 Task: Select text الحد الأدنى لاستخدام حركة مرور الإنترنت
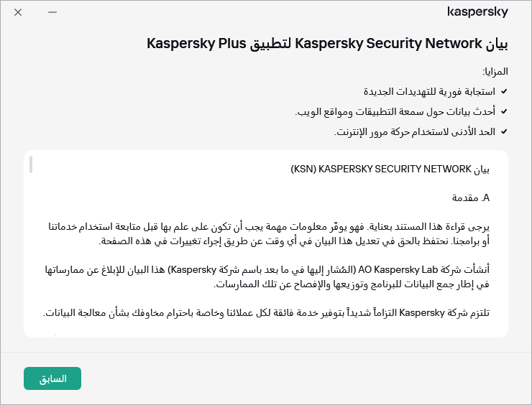416,131
